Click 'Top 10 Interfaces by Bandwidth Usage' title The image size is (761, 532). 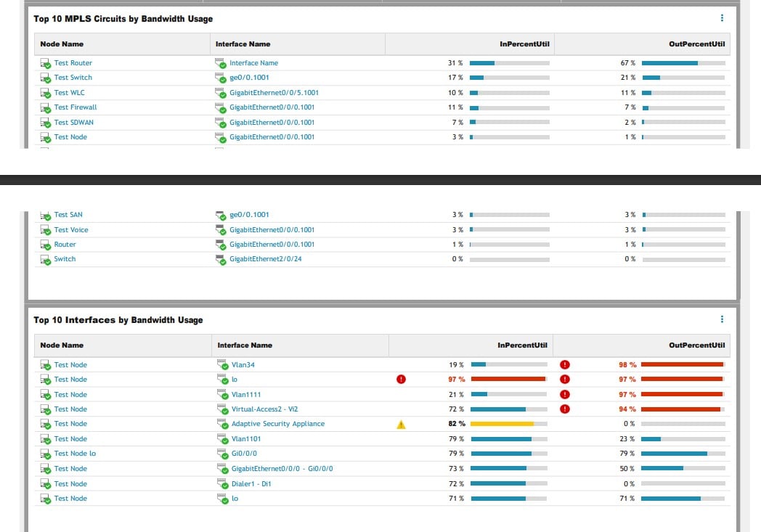pos(118,319)
